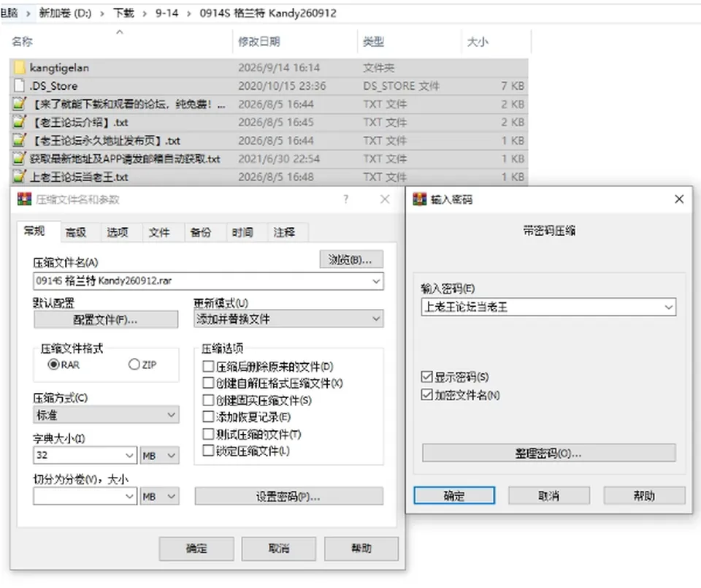Enable 压缩后删除原来的文件 option

pyautogui.click(x=208, y=367)
